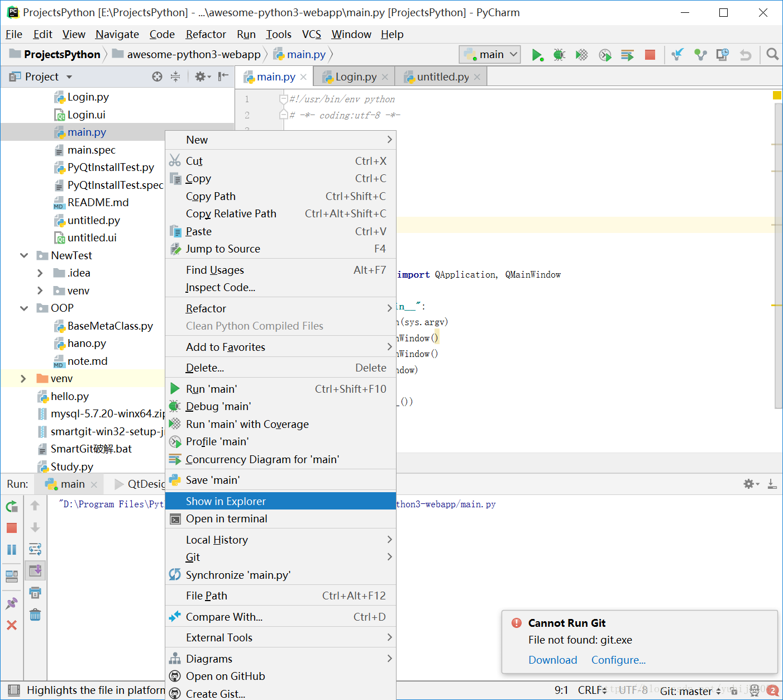Click Down the stack trace arrow
This screenshot has height=700, width=783.
point(35,527)
